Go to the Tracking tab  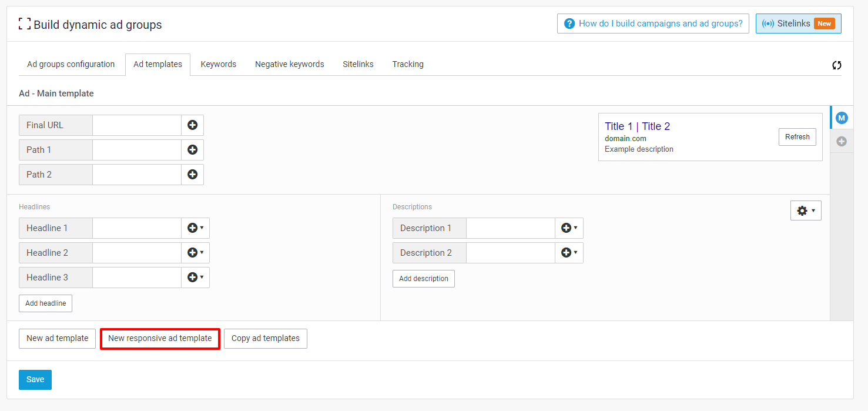pos(408,64)
